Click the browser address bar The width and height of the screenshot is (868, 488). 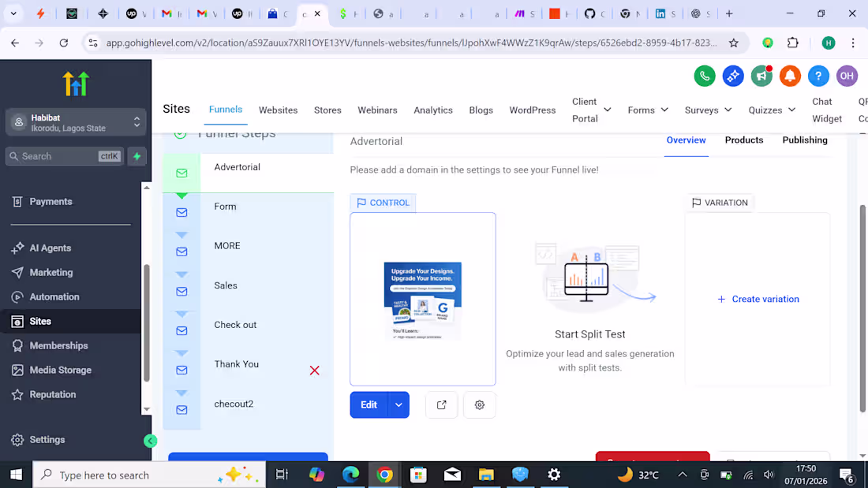point(411,43)
